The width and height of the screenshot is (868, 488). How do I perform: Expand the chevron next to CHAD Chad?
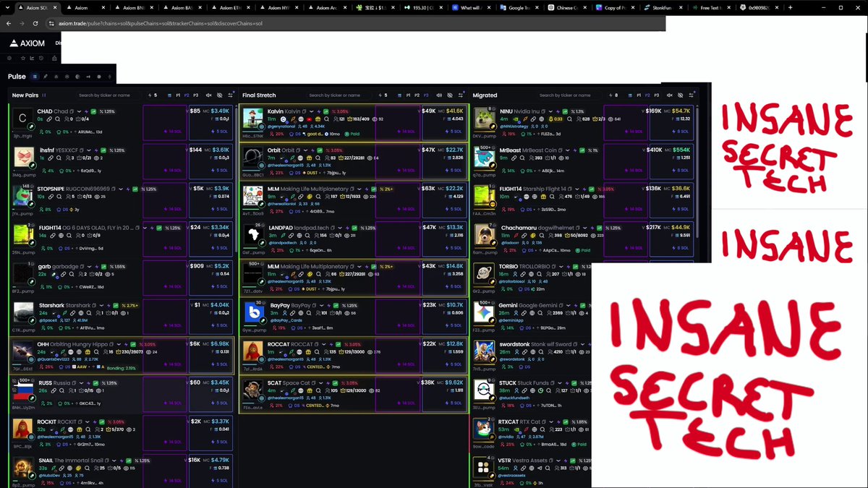pos(80,111)
